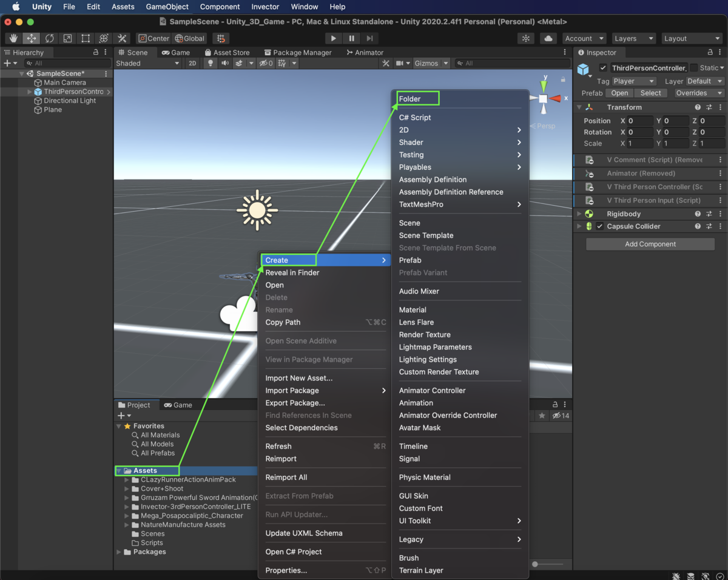Open the Hierarchy panel options menu
This screenshot has height=580, width=728.
(106, 52)
